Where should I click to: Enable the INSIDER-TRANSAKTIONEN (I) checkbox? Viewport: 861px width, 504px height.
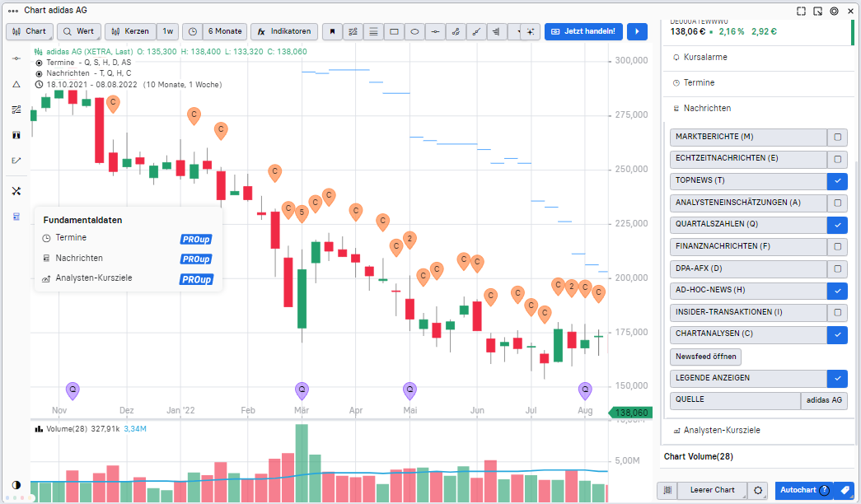tap(837, 313)
